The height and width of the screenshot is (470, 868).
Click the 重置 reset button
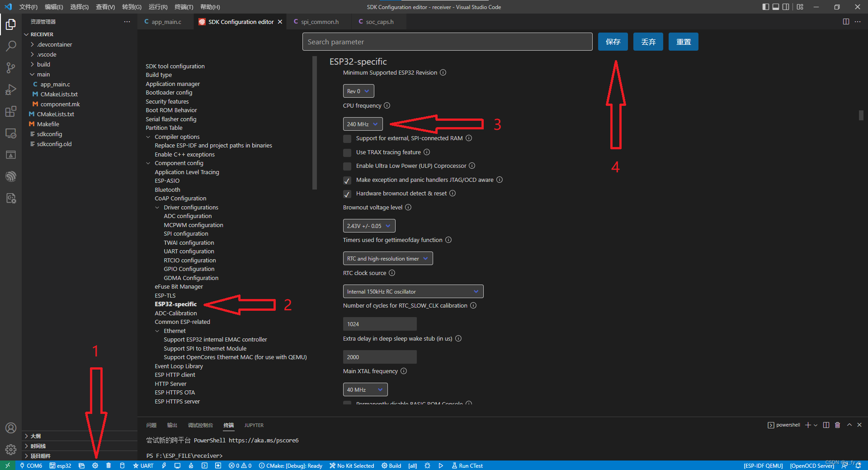pos(683,42)
